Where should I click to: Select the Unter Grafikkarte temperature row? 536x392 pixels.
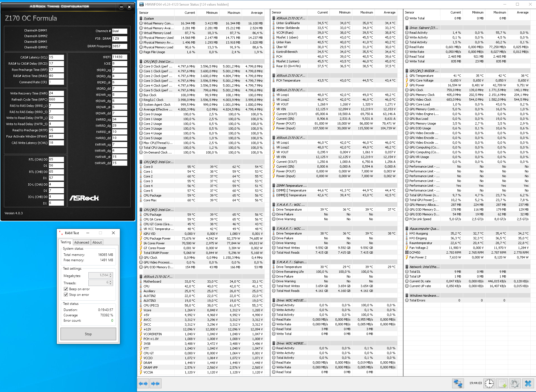pos(334,23)
